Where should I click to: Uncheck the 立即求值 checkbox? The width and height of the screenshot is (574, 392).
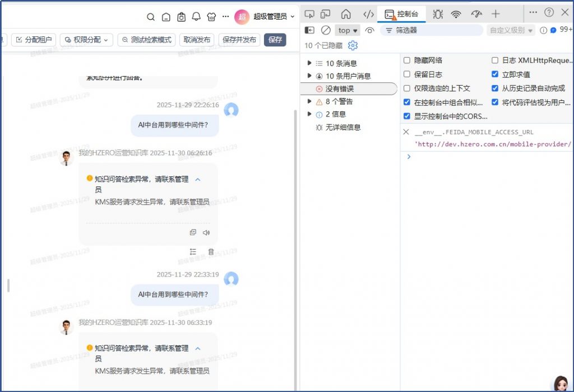click(x=495, y=74)
